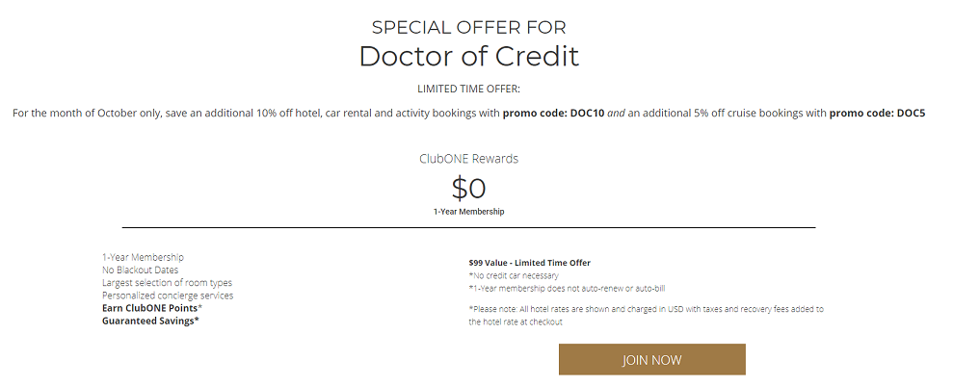This screenshot has width=980, height=386.
Task: Click the $0 price
Action: coord(468,187)
